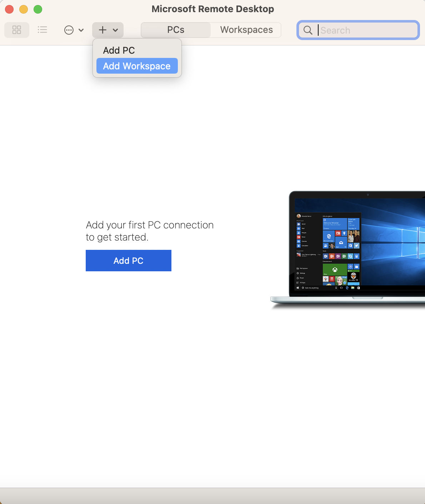
Task: Zoom window with the green button
Action: pos(38,9)
